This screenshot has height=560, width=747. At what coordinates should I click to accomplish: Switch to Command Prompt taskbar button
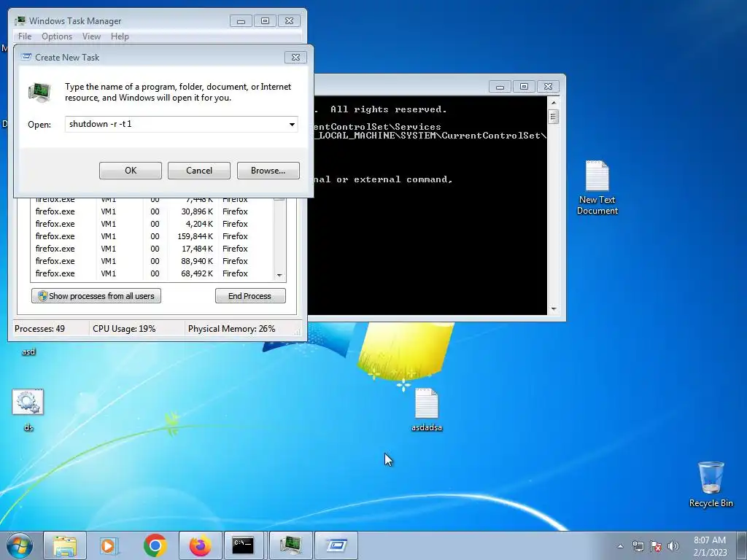coord(244,545)
